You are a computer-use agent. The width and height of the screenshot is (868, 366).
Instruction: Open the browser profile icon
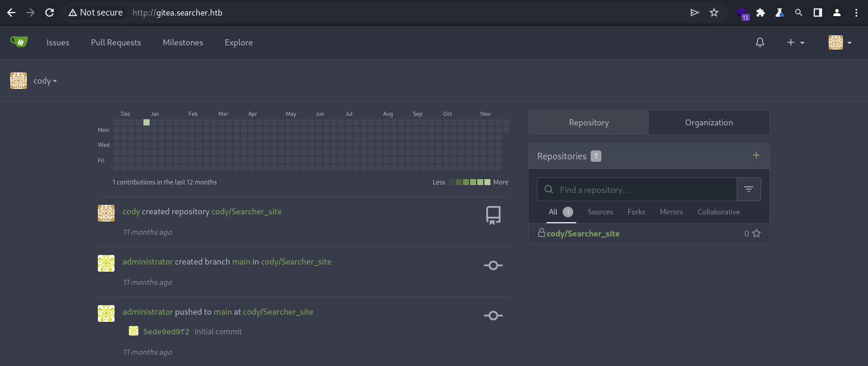pyautogui.click(x=837, y=13)
